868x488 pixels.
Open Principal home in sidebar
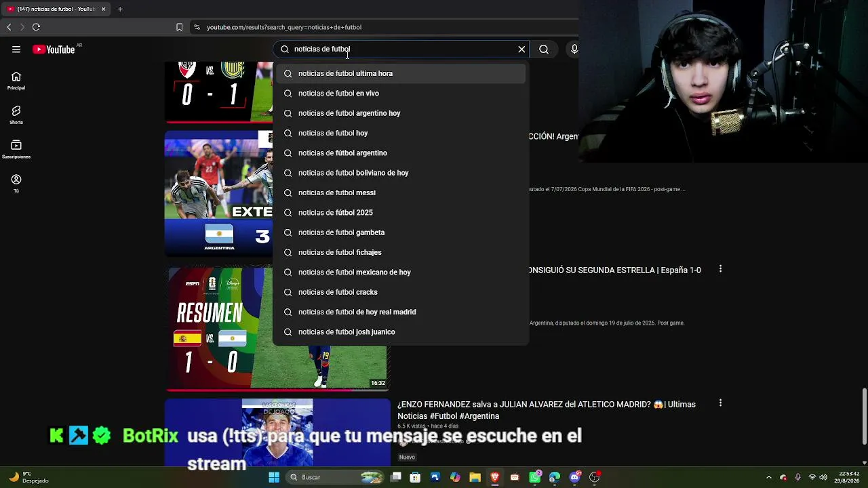(x=16, y=81)
